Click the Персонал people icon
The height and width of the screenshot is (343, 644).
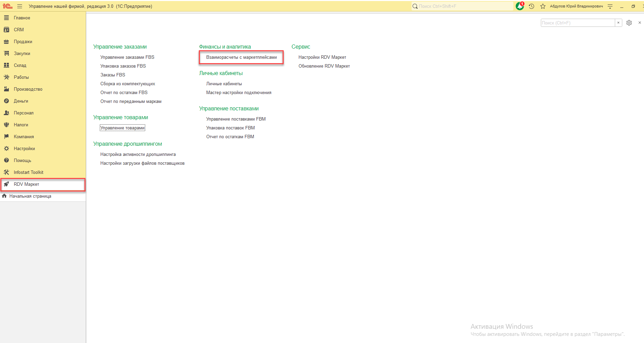(x=6, y=113)
